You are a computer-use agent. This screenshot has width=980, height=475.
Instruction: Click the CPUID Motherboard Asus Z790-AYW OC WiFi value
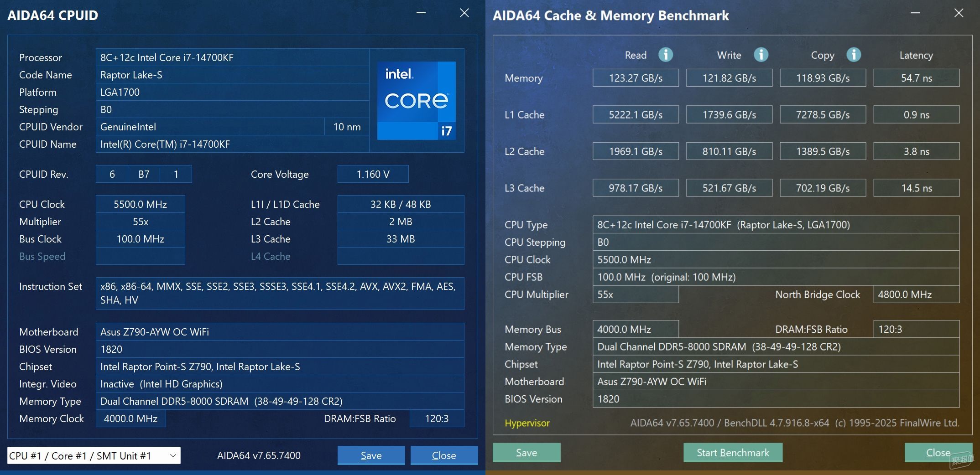point(280,332)
